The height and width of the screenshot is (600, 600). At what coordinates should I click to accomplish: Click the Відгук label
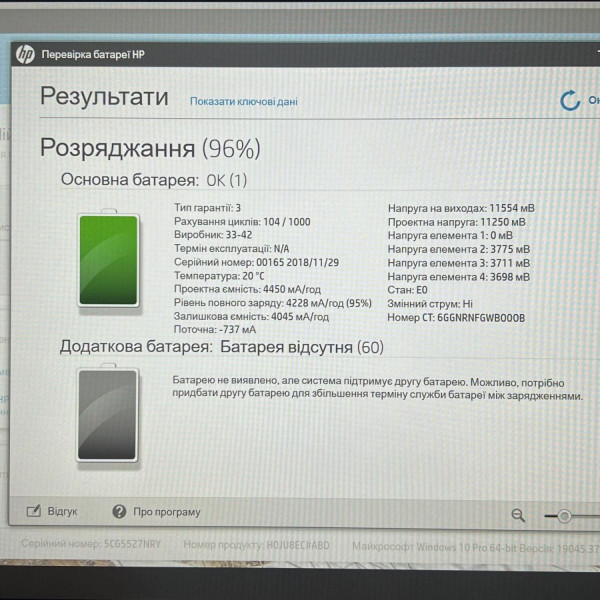[62, 511]
